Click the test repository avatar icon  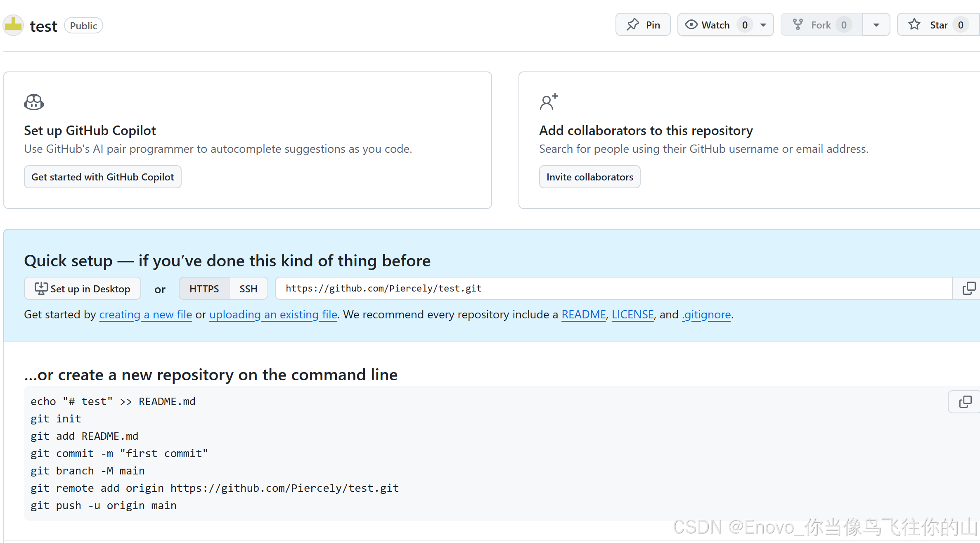coord(13,25)
